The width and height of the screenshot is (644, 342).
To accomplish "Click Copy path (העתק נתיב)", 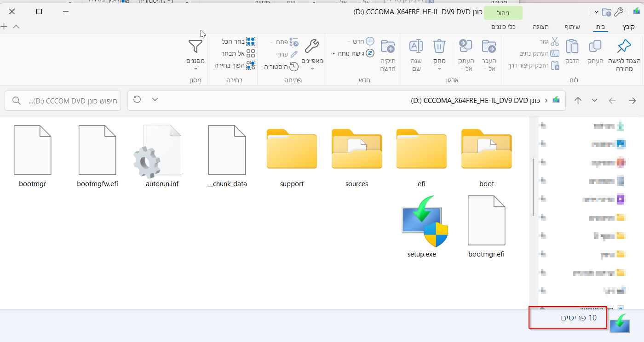I will pyautogui.click(x=540, y=54).
